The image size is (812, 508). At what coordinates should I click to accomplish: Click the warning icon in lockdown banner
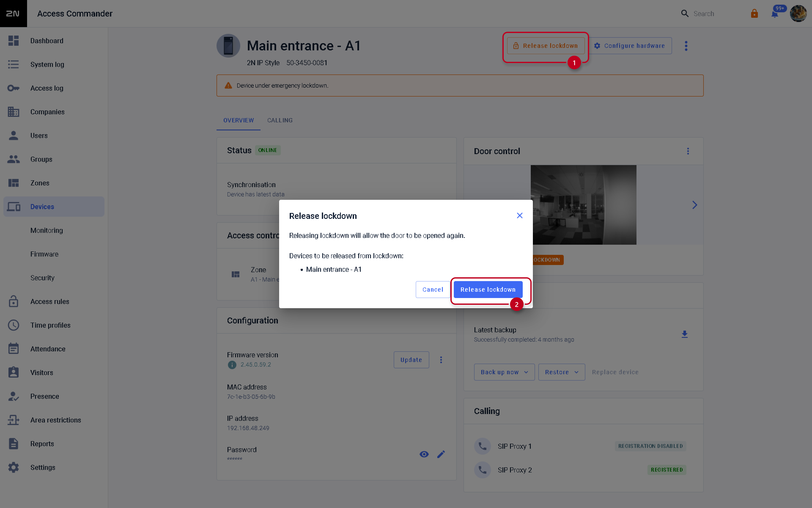click(228, 85)
